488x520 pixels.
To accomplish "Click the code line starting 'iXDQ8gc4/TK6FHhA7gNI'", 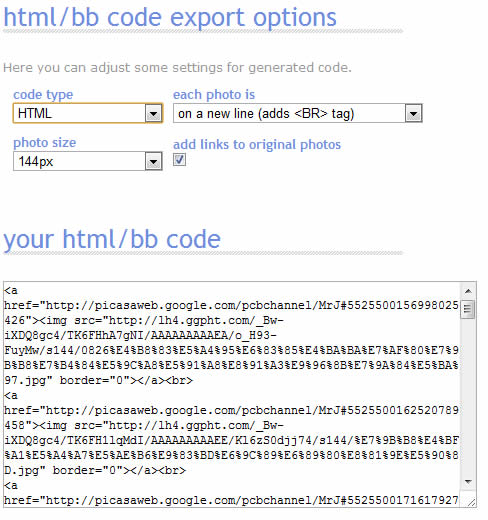I will point(140,335).
